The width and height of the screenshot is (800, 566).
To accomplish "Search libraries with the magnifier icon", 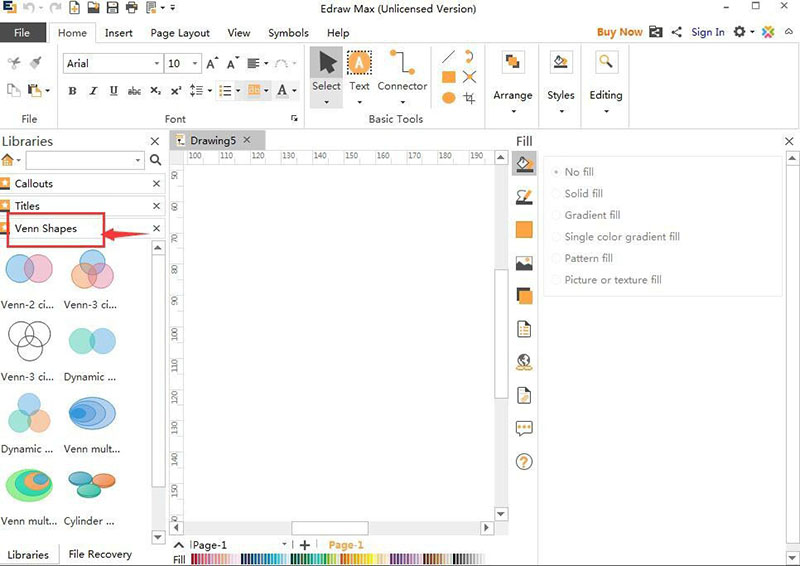I will [x=155, y=160].
